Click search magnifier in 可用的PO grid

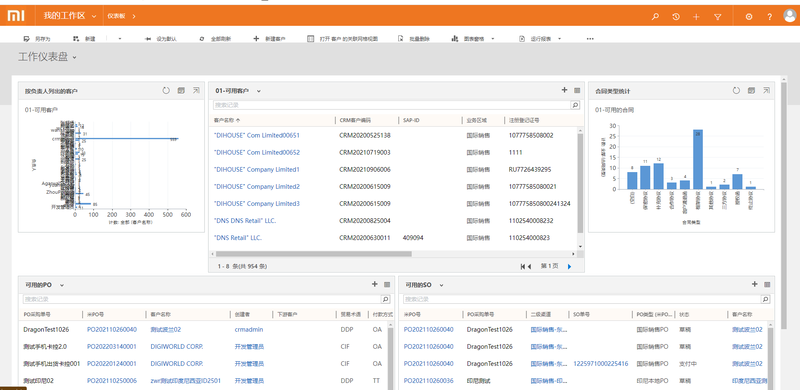[x=385, y=299]
